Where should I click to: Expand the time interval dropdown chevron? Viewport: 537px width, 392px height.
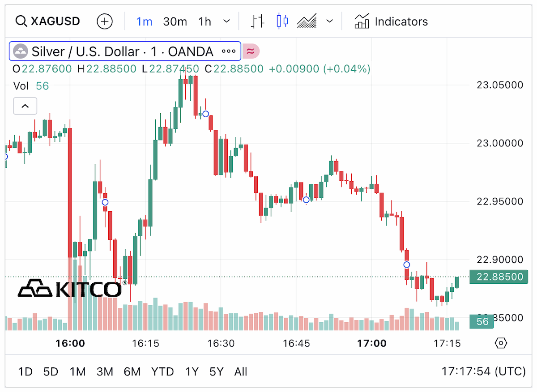[x=227, y=21]
